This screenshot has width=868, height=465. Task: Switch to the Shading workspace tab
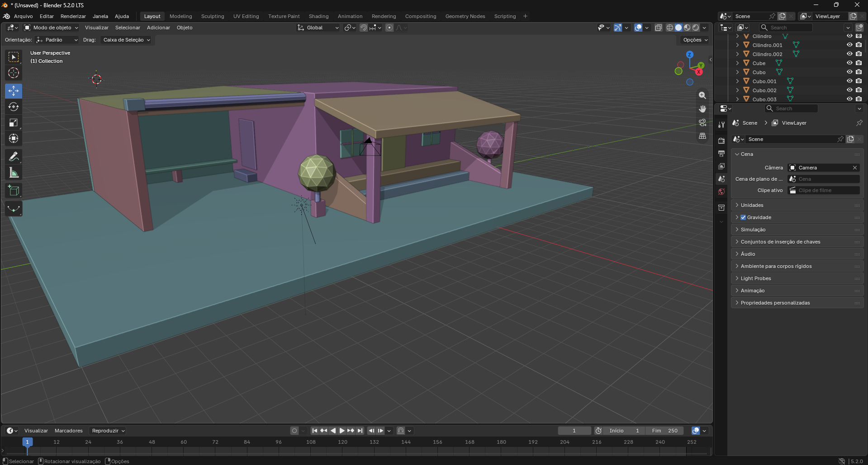click(318, 16)
